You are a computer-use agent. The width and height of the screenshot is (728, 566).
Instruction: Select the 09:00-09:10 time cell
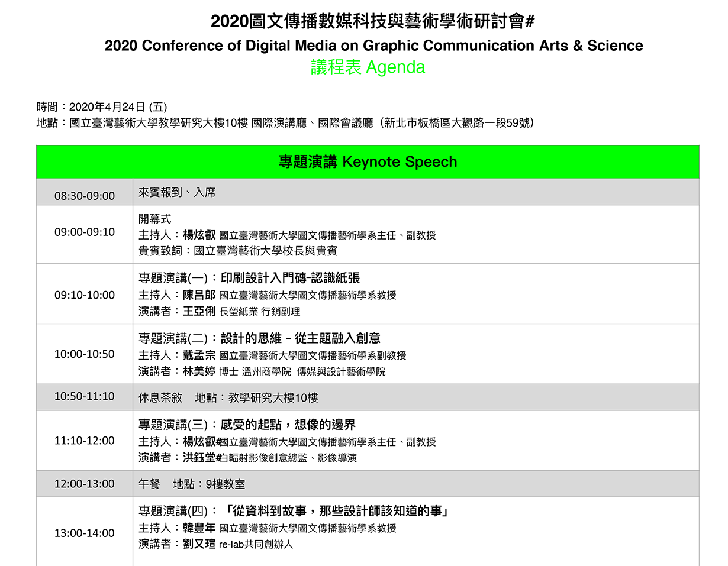85,232
